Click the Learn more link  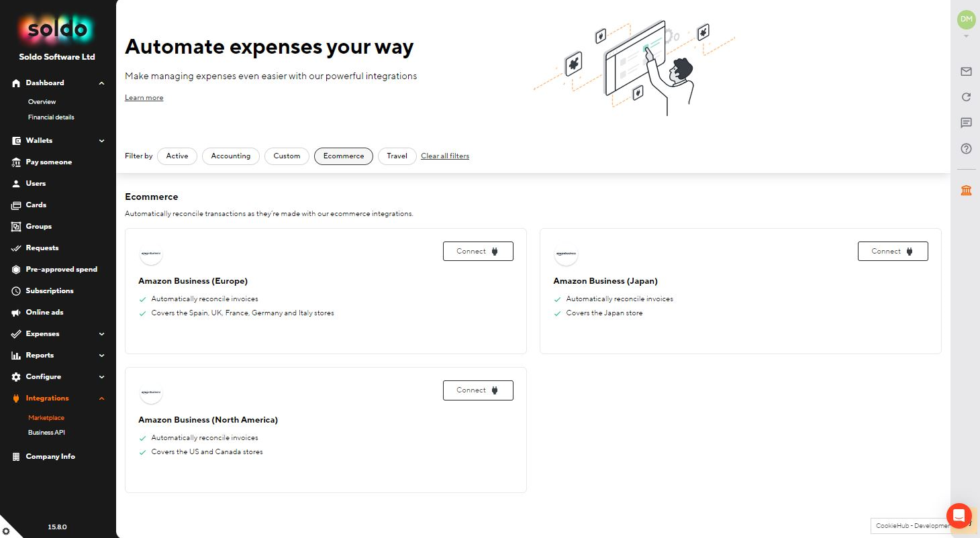click(x=144, y=98)
